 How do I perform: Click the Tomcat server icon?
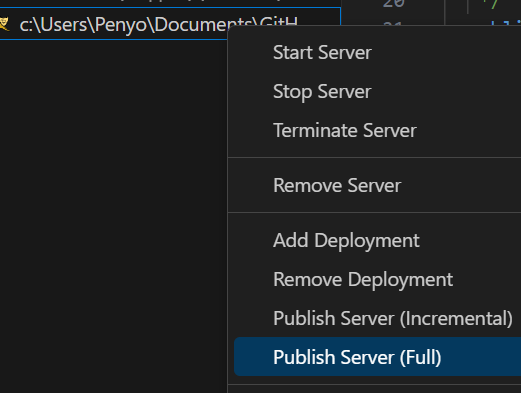[x=4, y=24]
